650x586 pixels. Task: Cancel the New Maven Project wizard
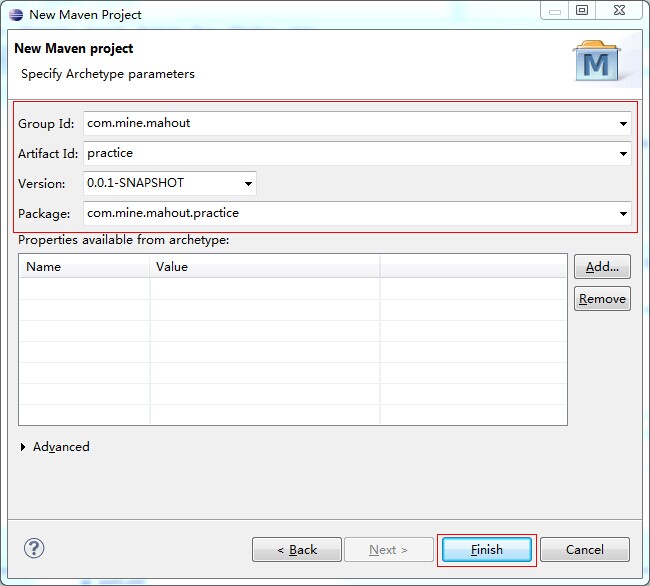[585, 550]
